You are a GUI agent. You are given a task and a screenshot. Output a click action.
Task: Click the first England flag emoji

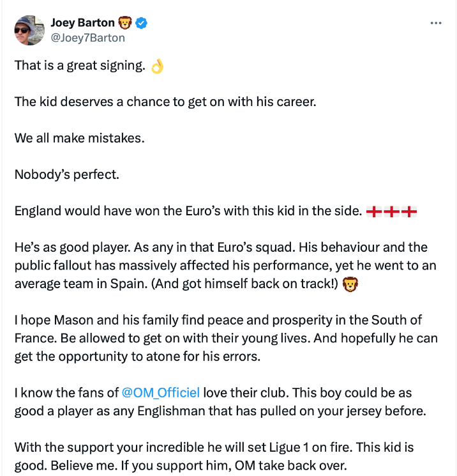click(x=374, y=211)
